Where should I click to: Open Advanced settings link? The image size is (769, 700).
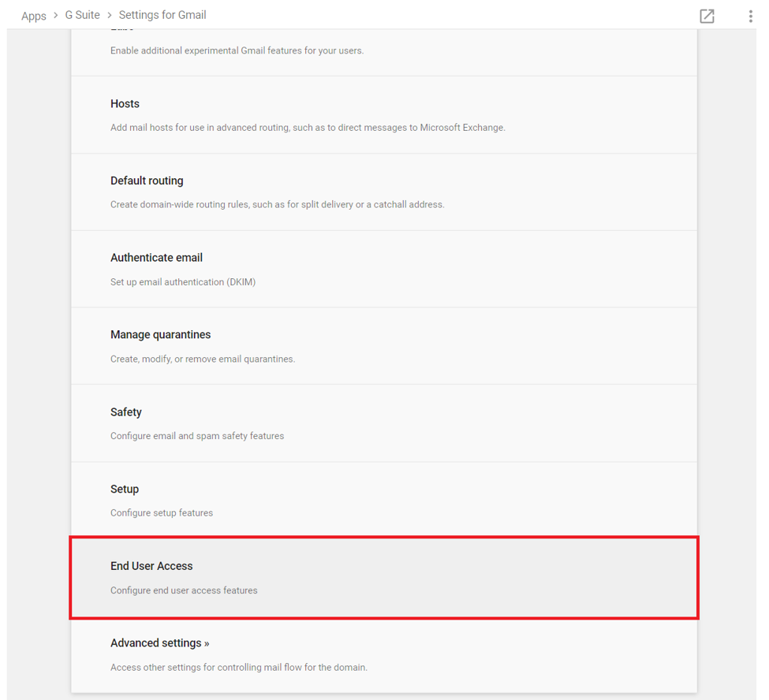pyautogui.click(x=160, y=642)
